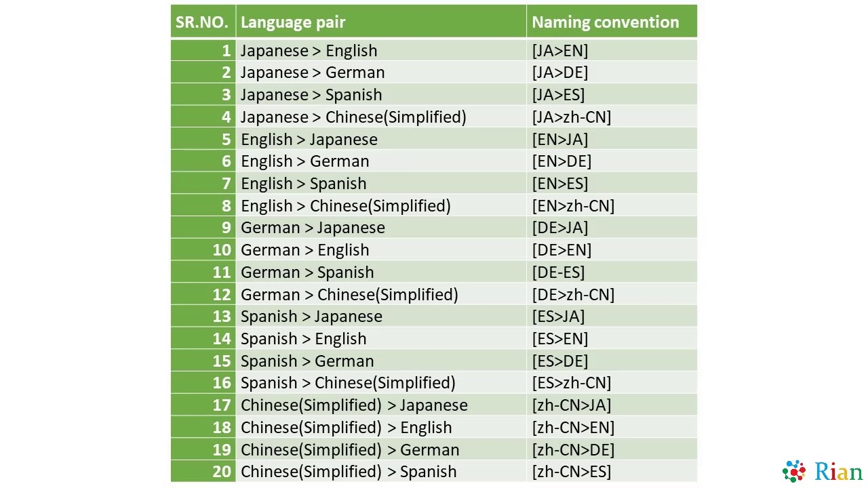This screenshot has width=868, height=488.
Task: Select the Chinese(Simplified) > Japanese cell
Action: tap(354, 405)
